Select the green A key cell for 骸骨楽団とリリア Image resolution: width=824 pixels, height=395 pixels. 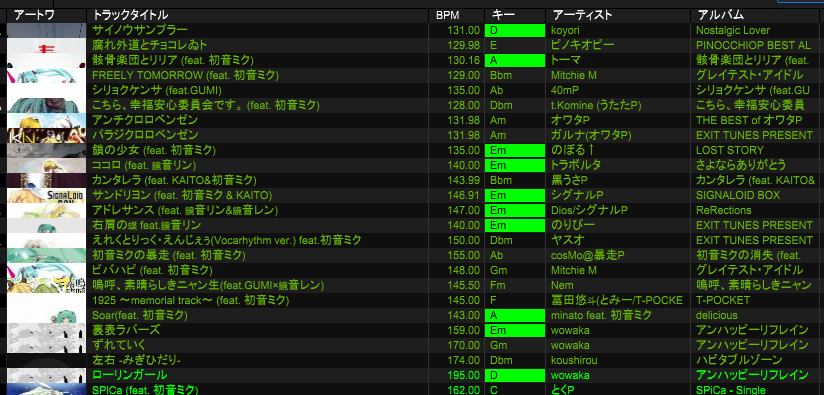pyautogui.click(x=515, y=60)
